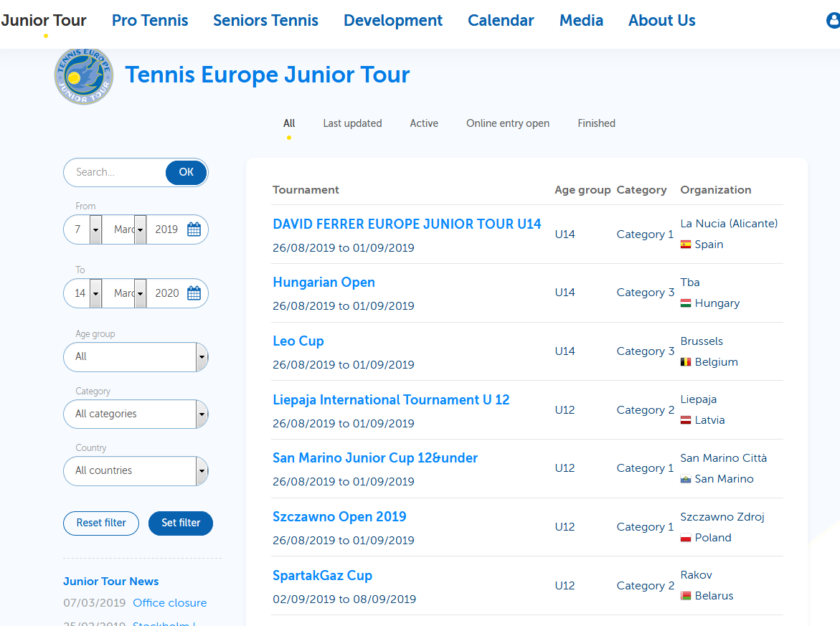Expand the To month dropdown
840x626 pixels.
point(140,293)
